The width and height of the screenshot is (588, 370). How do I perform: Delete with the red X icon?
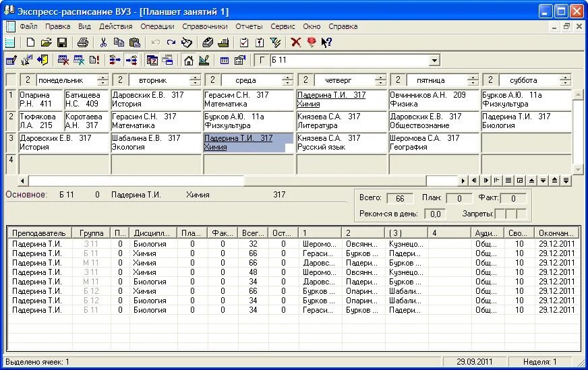[x=296, y=42]
